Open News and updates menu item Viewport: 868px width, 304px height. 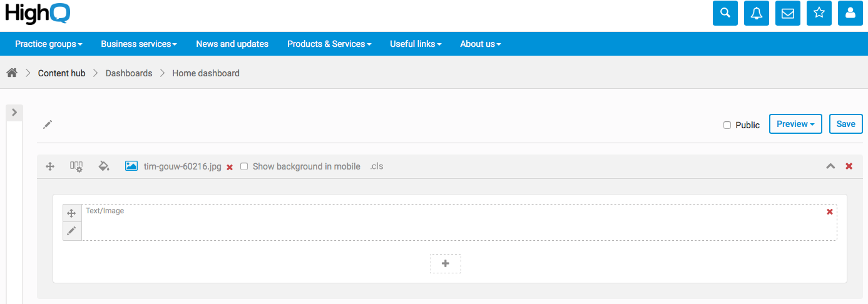click(232, 44)
